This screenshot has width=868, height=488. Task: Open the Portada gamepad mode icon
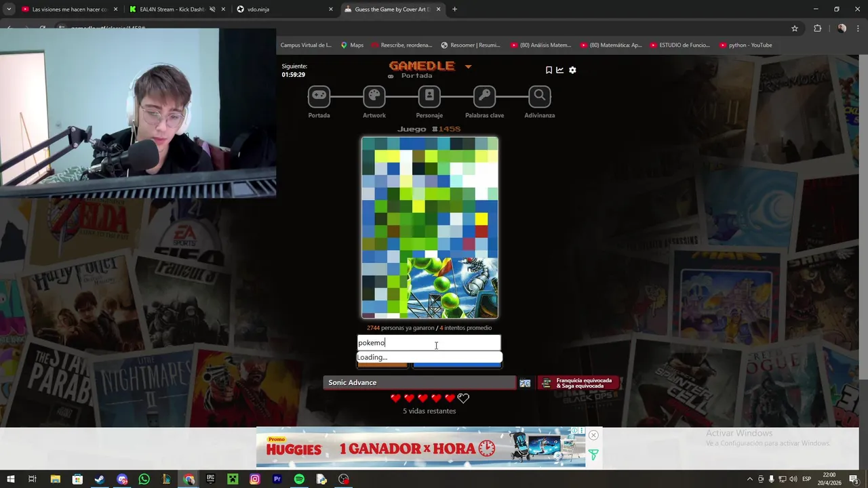tap(319, 96)
